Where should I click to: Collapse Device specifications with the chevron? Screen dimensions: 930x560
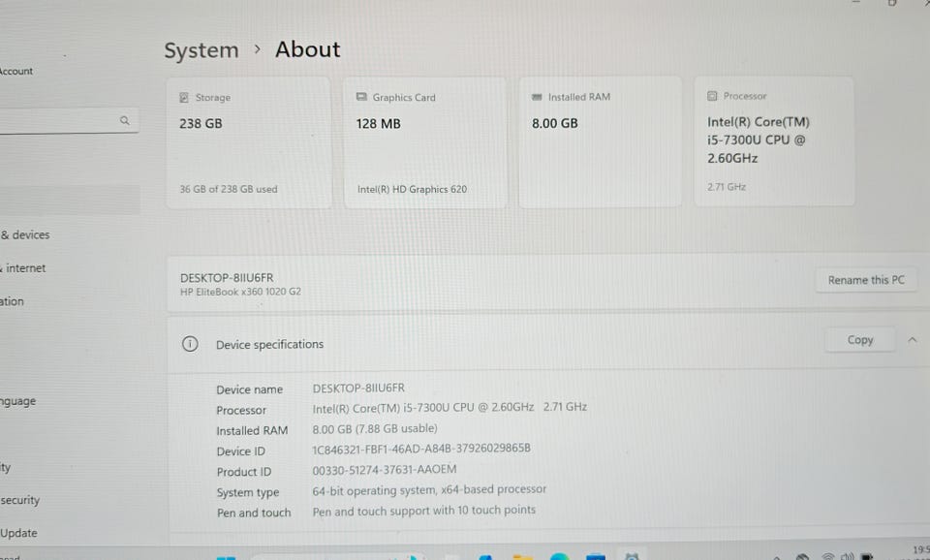click(913, 340)
